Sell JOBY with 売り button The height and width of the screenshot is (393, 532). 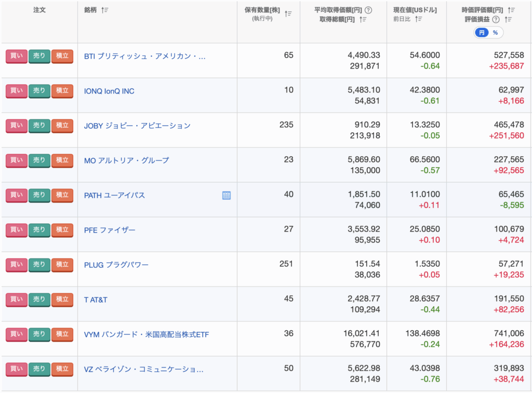tap(39, 126)
